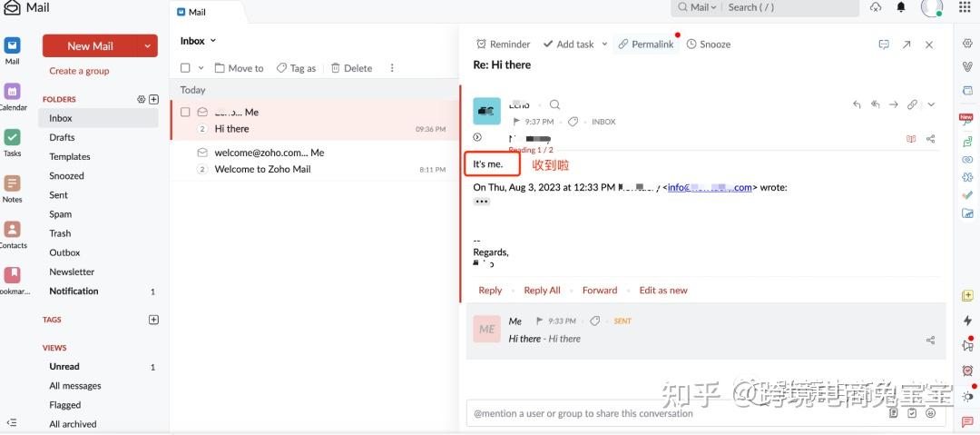Close the opened email pane

tap(928, 44)
